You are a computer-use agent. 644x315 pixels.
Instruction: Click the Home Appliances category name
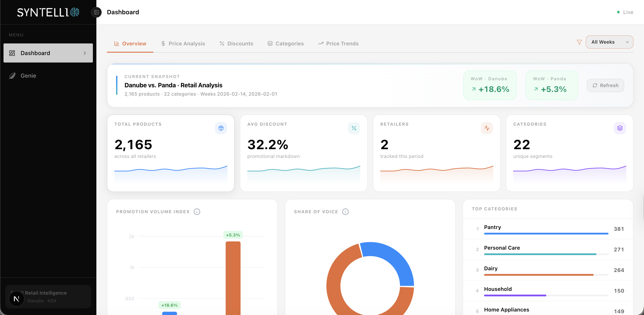coord(506,310)
